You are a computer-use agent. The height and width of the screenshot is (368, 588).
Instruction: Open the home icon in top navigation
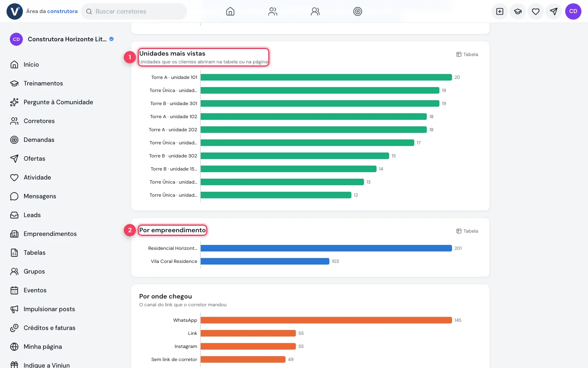(230, 11)
